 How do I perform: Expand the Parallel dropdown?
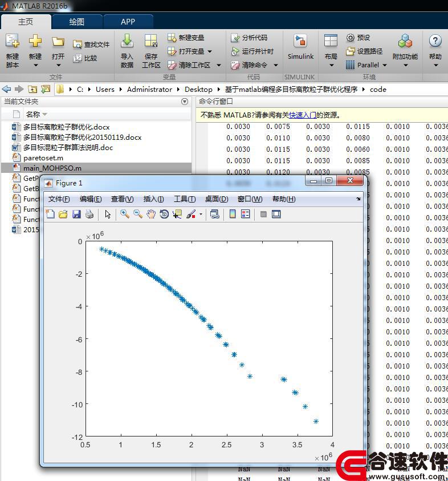(x=385, y=65)
